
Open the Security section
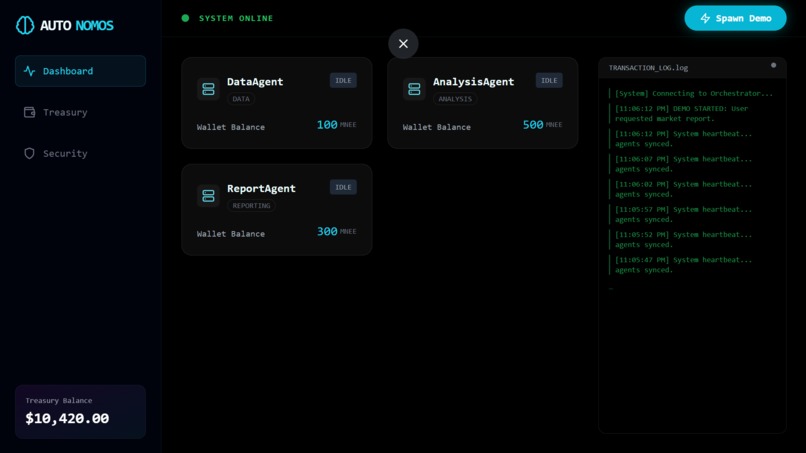pos(80,153)
